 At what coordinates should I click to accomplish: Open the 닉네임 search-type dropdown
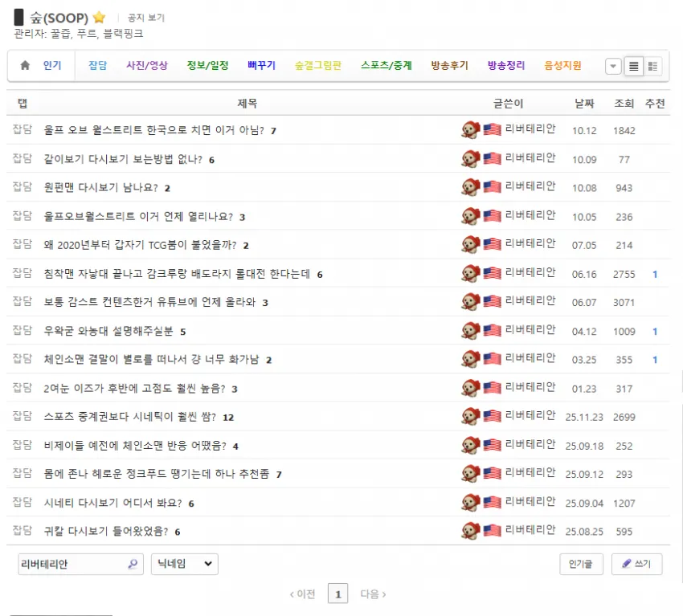184,564
